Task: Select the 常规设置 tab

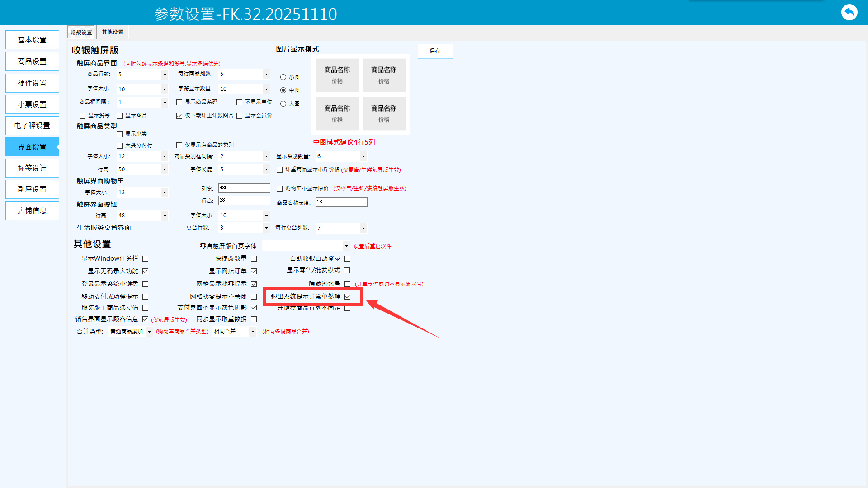Action: tap(81, 33)
